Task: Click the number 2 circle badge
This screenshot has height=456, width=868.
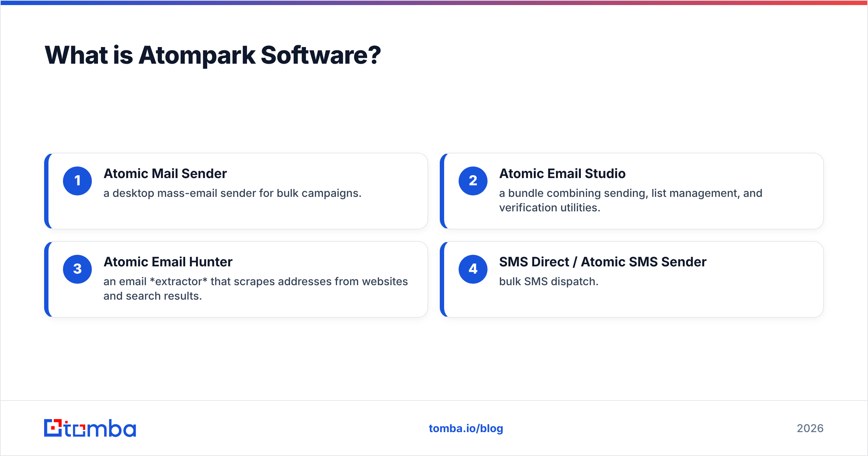Action: [x=473, y=181]
